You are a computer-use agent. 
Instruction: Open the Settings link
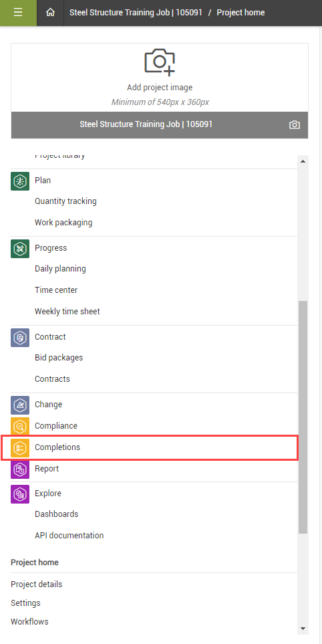(x=25, y=603)
